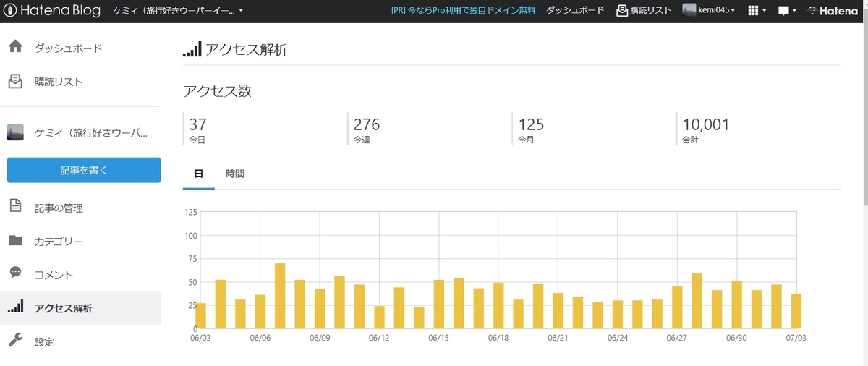Click the Hatena Blog logo

54,11
